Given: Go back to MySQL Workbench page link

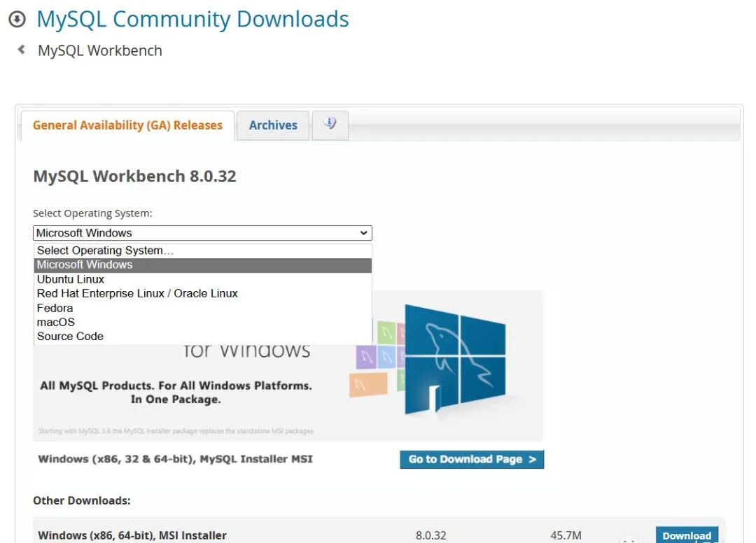Looking at the screenshot, I should tap(100, 50).
